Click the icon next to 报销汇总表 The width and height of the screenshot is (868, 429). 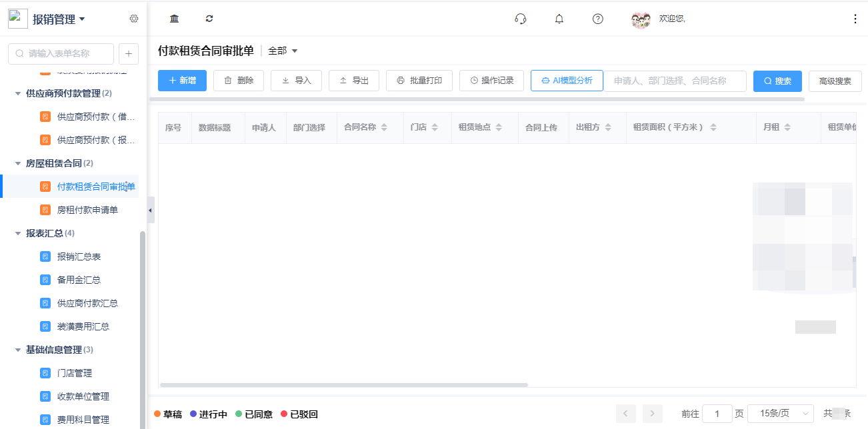(45, 256)
